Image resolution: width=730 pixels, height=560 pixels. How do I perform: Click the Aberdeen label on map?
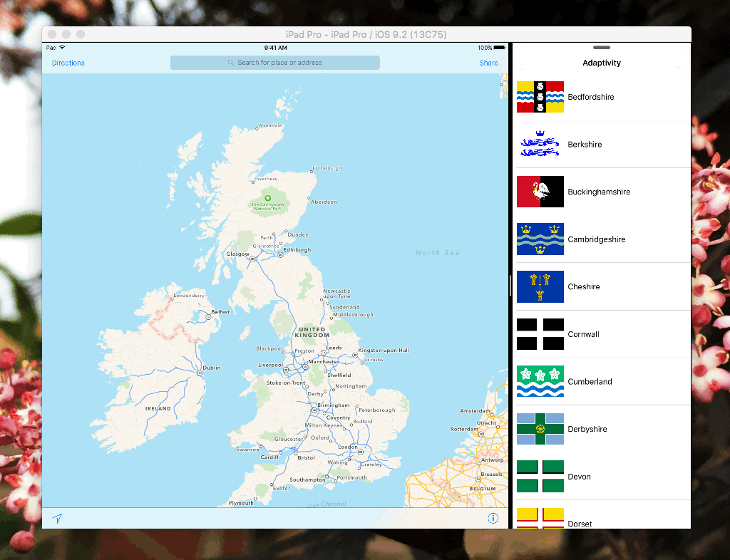324,202
